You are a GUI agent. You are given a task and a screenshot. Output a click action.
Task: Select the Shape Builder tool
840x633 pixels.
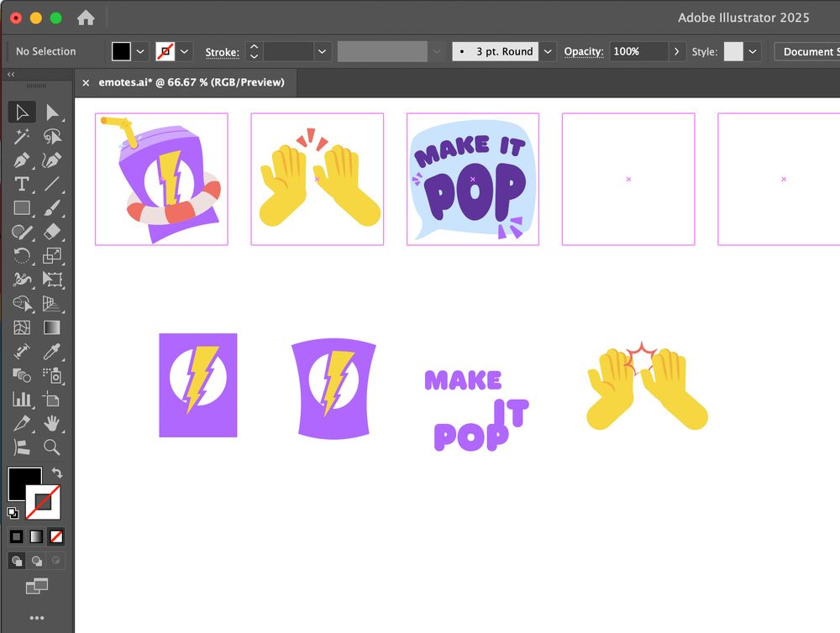click(x=22, y=303)
